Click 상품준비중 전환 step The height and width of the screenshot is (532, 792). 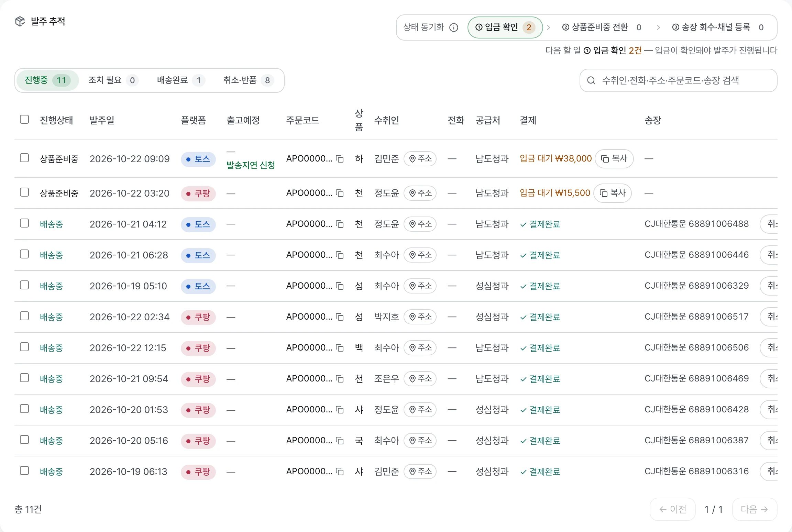point(602,27)
